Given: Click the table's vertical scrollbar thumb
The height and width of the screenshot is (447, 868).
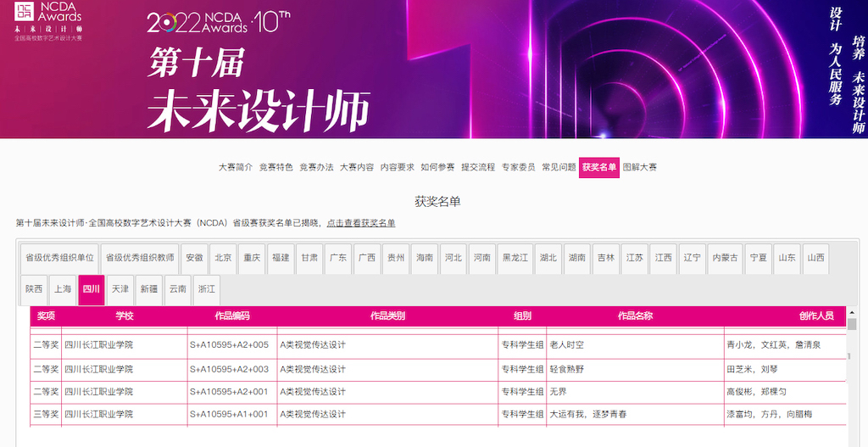Looking at the screenshot, I should point(852,324).
